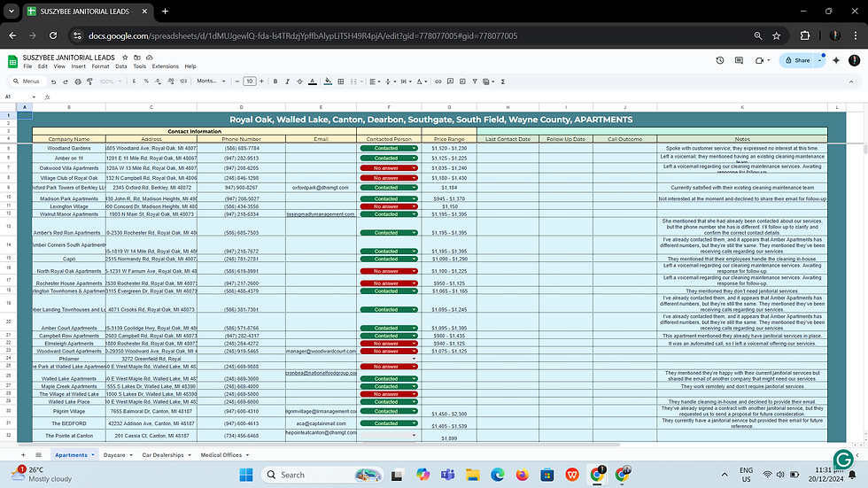Open the Google Sheets home logo
This screenshot has width=868, height=488.
tap(12, 61)
